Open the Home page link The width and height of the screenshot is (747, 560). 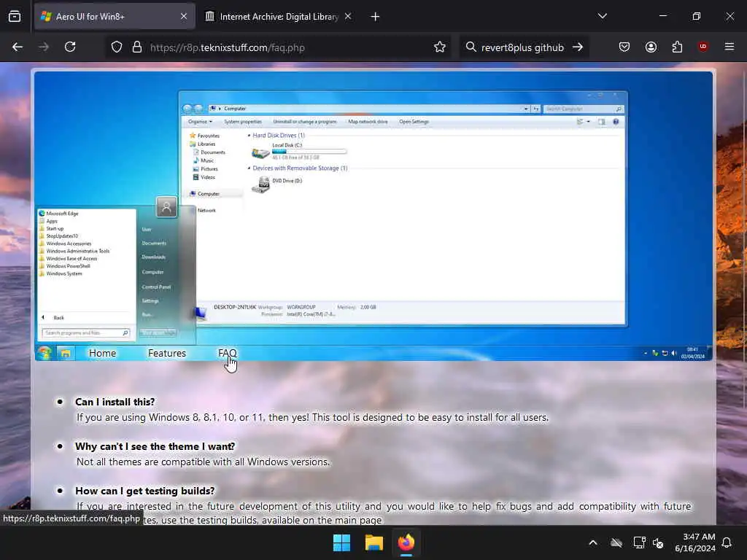(102, 354)
